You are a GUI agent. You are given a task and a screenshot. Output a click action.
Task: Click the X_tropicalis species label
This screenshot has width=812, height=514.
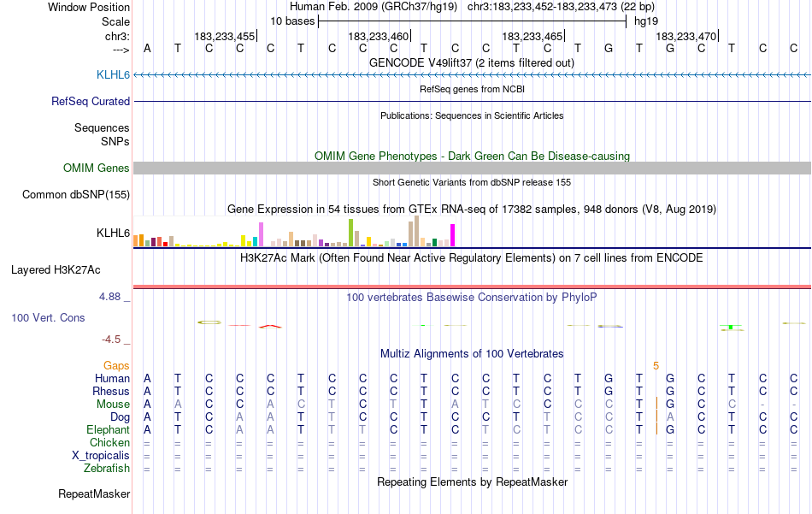click(101, 456)
